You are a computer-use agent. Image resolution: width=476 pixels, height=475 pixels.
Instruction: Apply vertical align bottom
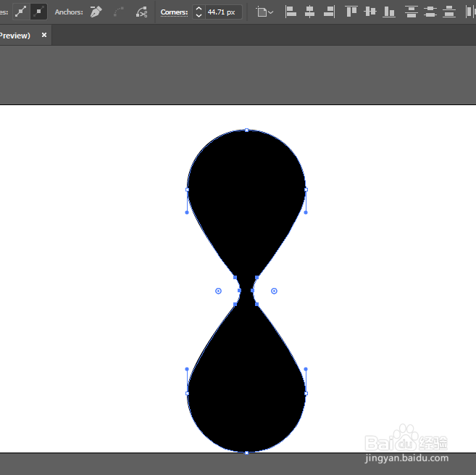389,12
